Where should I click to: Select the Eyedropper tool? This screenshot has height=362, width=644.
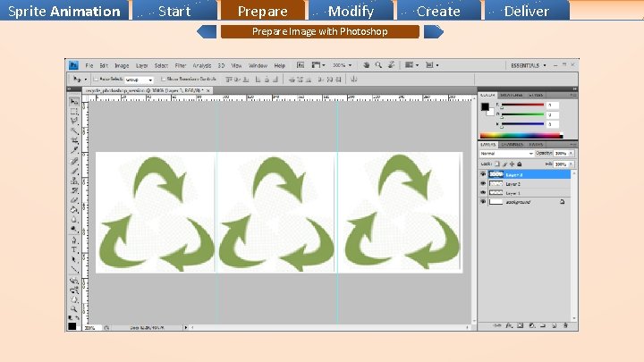(x=74, y=151)
